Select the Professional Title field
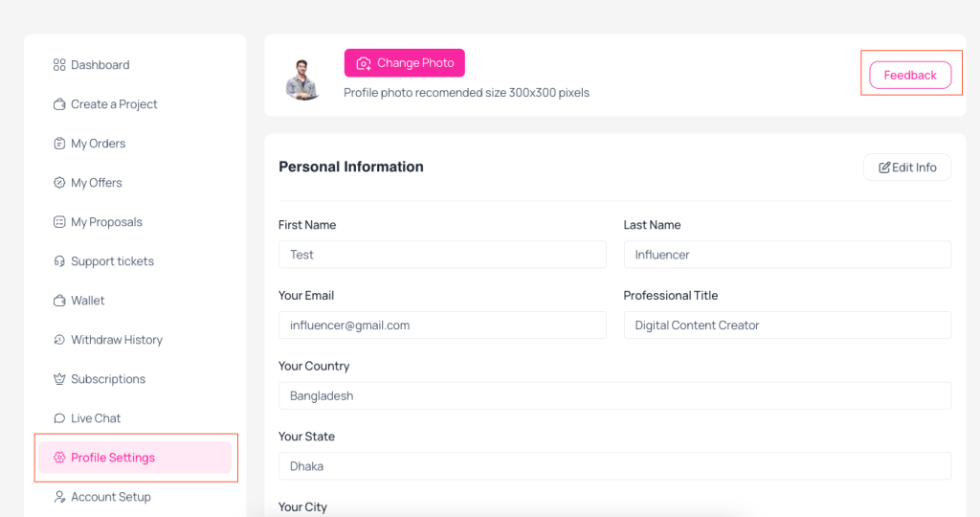The image size is (980, 517). click(787, 326)
